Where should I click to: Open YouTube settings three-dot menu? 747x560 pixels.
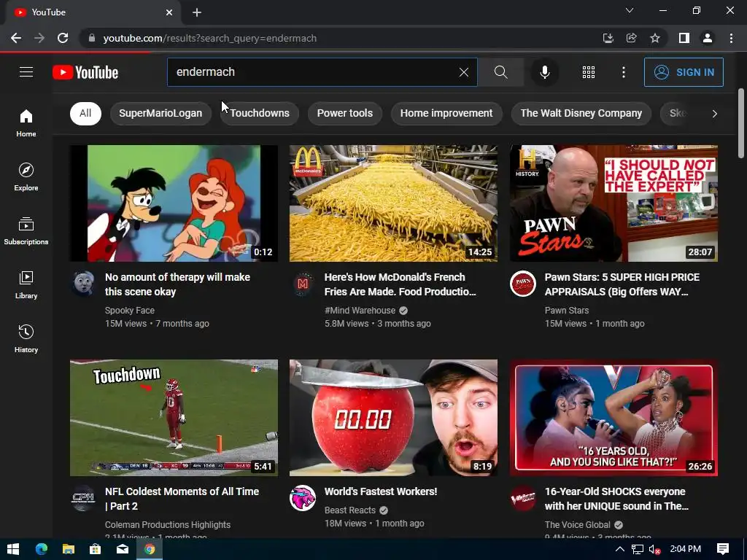pos(624,72)
